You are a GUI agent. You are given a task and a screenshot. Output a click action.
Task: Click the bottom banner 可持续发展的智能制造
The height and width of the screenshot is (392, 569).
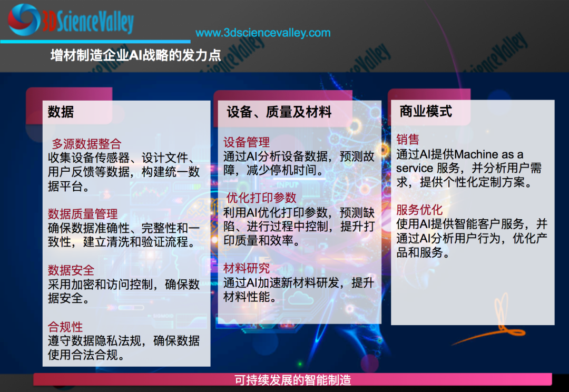tap(292, 380)
